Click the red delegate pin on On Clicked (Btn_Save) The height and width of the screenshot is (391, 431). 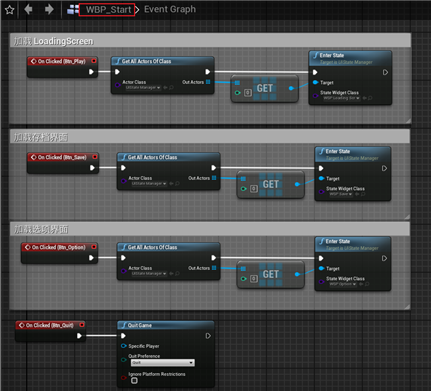click(95, 157)
